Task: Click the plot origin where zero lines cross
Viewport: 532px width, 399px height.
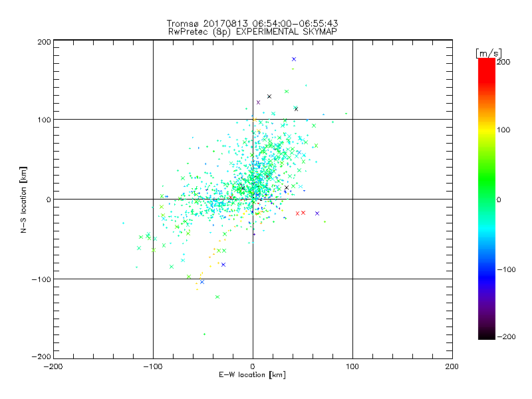Action: pyautogui.click(x=253, y=199)
